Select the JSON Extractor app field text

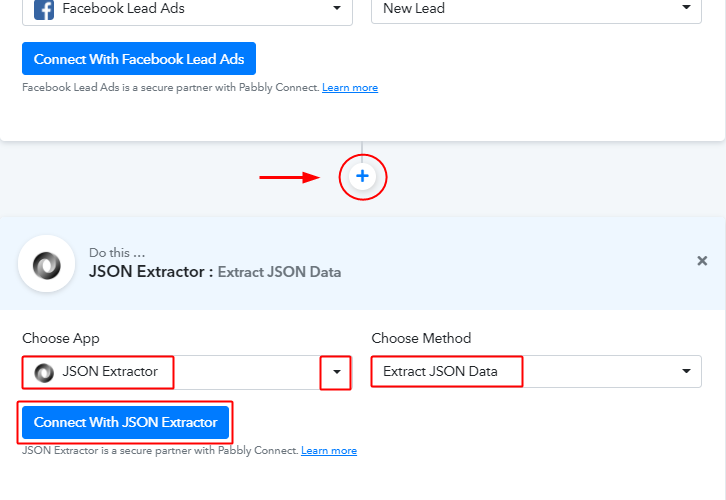[x=110, y=371]
